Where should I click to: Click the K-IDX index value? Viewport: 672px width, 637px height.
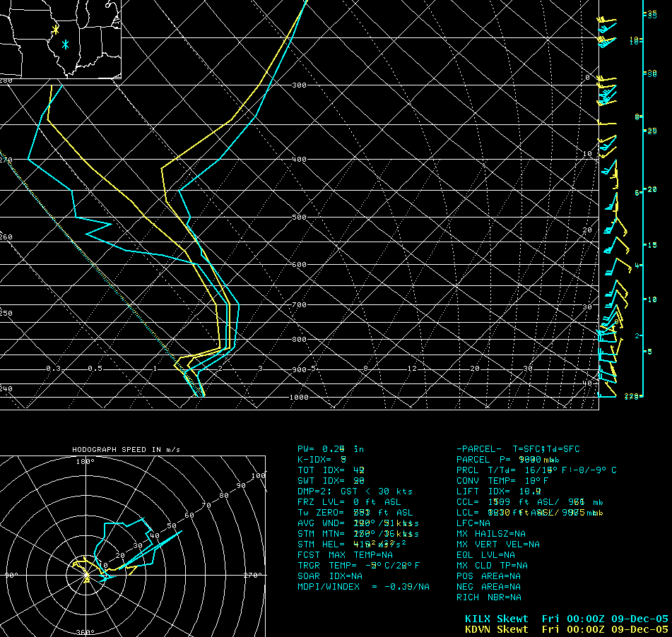(322, 459)
